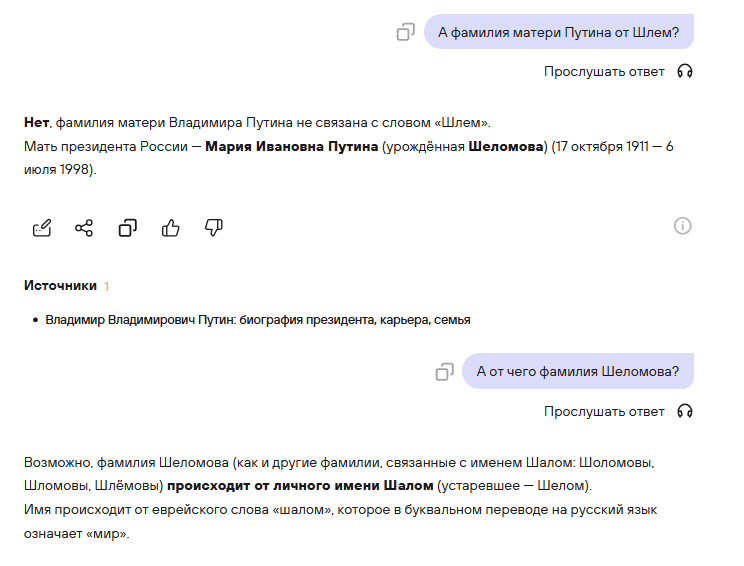
Task: Select the user bubble mentioning Шлем
Action: [559, 32]
